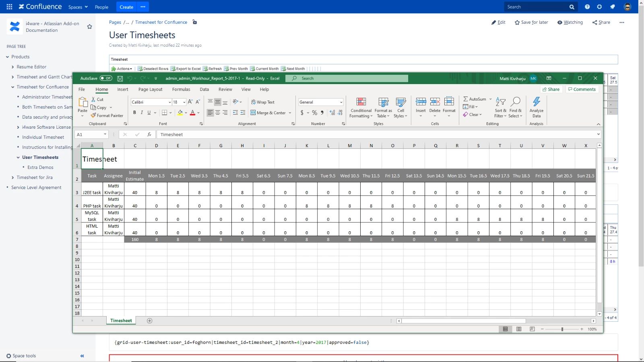Screen dimensions: 644x362
Task: Click the Confluence app switcher grid icon
Action: tap(9, 7)
